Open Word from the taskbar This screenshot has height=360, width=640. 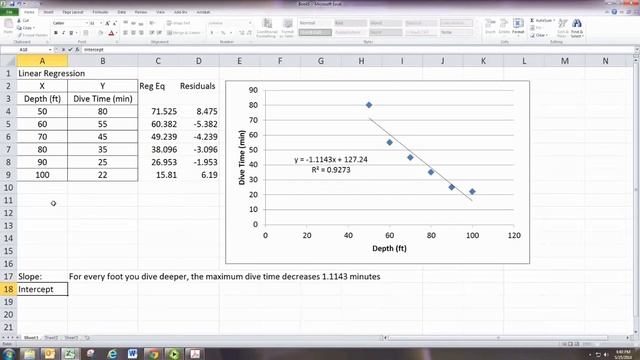132,354
